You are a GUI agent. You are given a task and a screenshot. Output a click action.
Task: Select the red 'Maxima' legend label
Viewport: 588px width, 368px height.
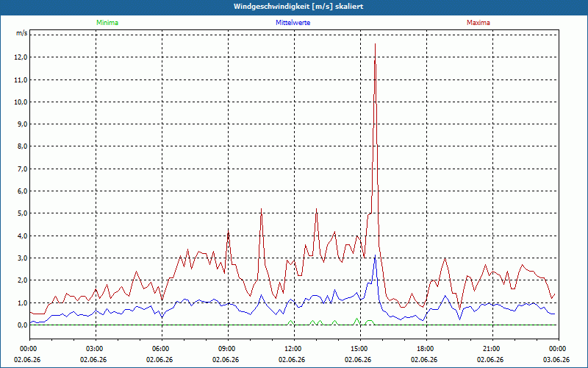pyautogui.click(x=478, y=23)
